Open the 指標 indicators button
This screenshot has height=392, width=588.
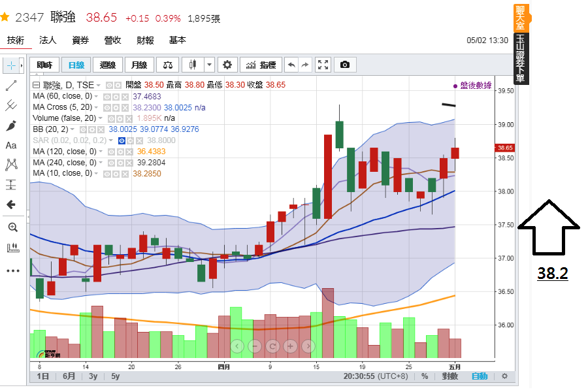click(x=260, y=65)
